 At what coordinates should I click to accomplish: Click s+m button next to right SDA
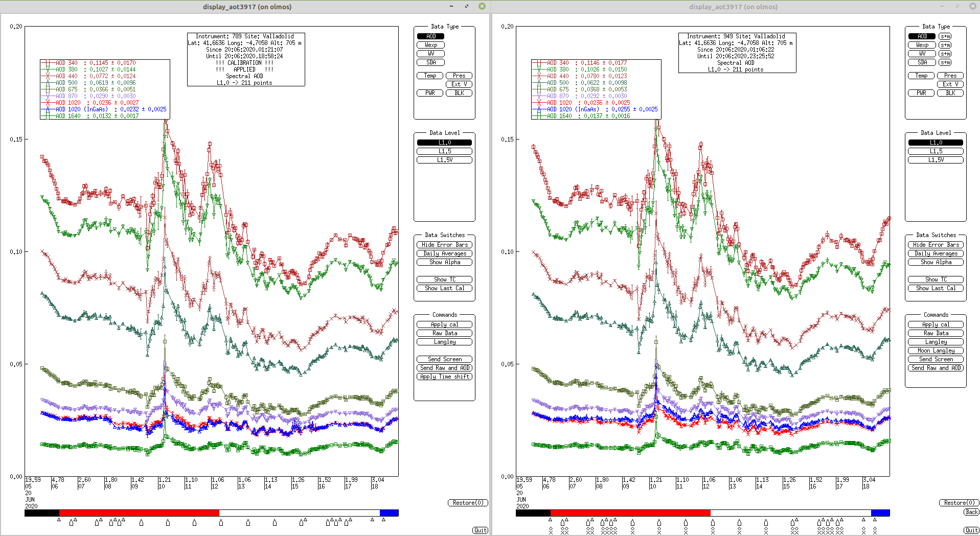pyautogui.click(x=945, y=62)
